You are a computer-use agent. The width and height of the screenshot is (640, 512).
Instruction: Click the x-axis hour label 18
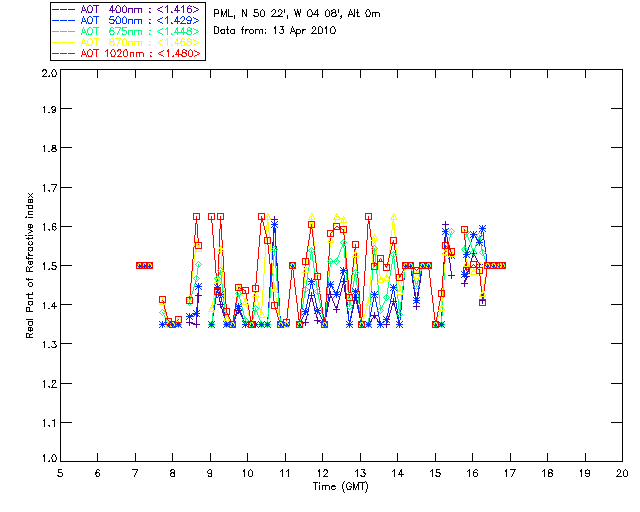547,473
